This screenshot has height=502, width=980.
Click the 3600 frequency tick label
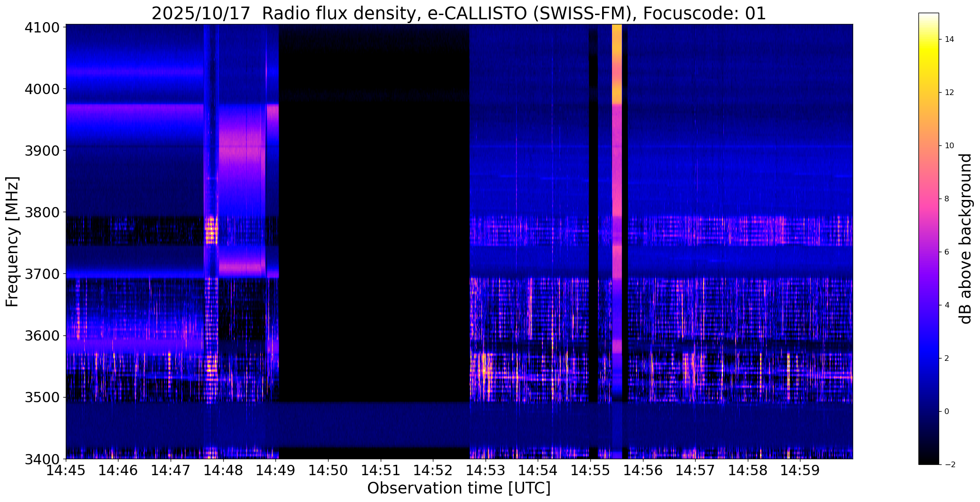tap(42, 336)
